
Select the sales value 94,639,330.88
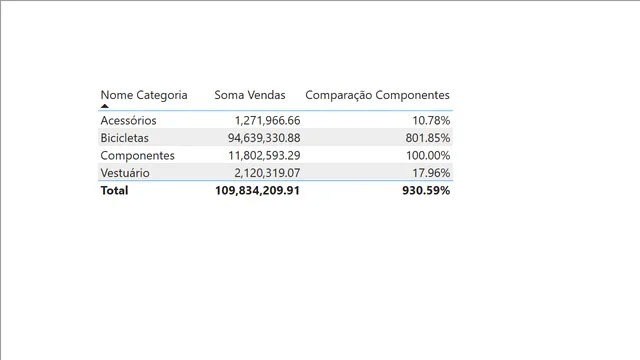click(x=264, y=138)
